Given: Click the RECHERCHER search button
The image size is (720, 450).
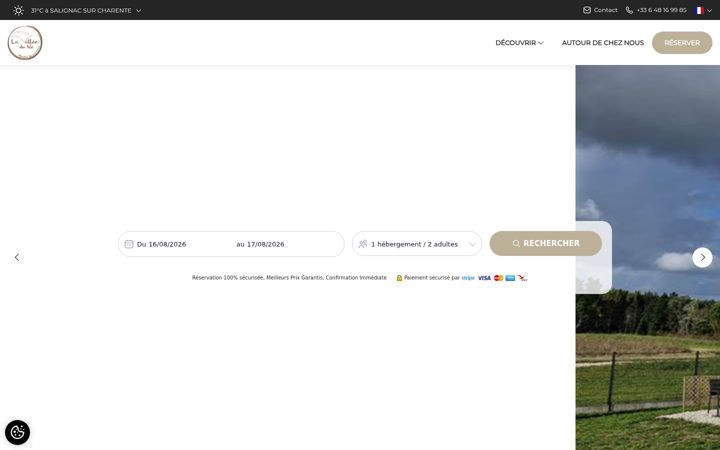Looking at the screenshot, I should pos(546,243).
